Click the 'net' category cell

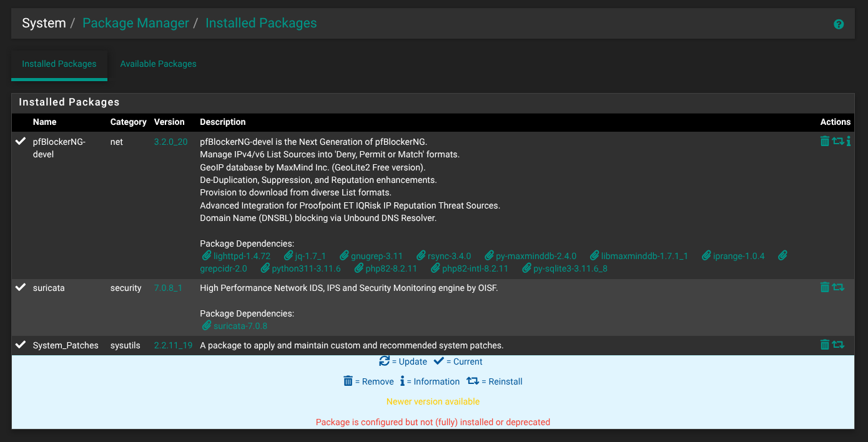(117, 142)
